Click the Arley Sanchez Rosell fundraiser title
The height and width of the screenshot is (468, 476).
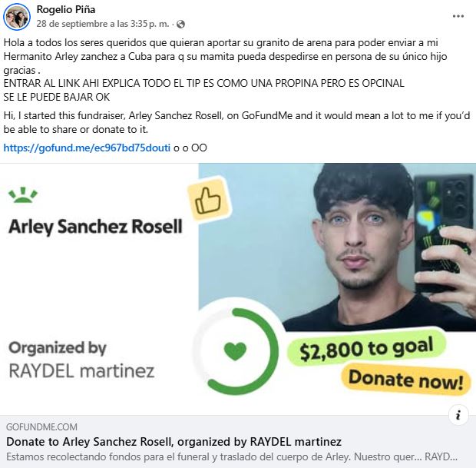(95, 227)
